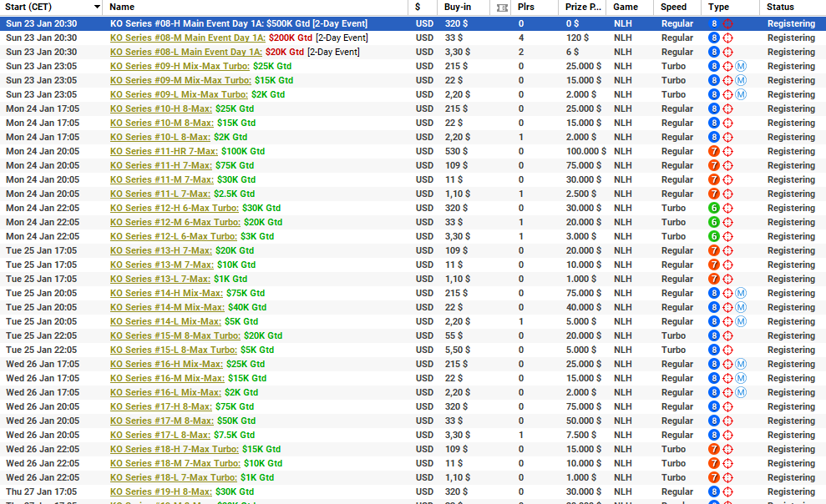Click green 6-max icon in #12-H Turbo row
This screenshot has height=504, width=826.
(714, 209)
